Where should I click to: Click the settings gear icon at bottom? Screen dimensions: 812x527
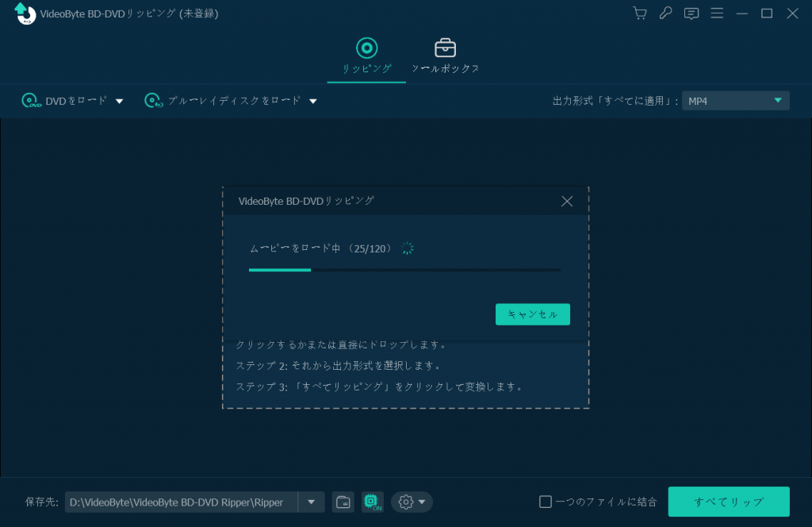coord(406,502)
